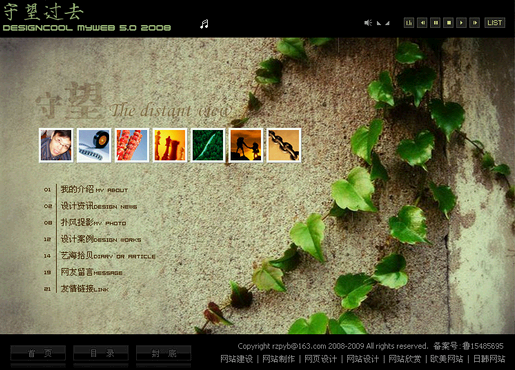515x370 pixels.
Task: Stop the music playback
Action: [448, 23]
